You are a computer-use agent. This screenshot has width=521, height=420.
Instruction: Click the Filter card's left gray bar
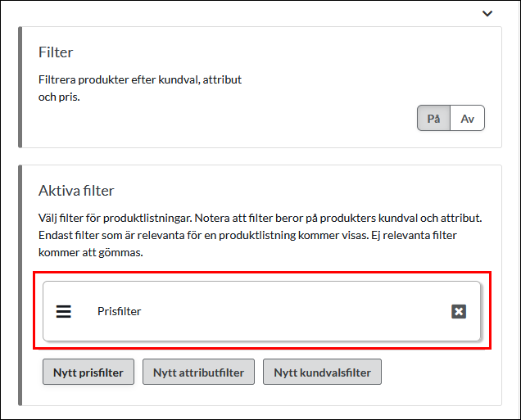(x=20, y=87)
